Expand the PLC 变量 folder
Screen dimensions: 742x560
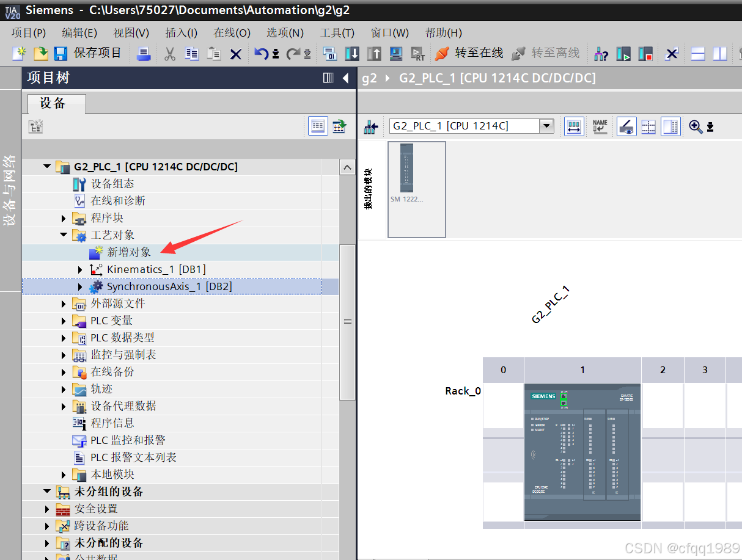coord(64,321)
